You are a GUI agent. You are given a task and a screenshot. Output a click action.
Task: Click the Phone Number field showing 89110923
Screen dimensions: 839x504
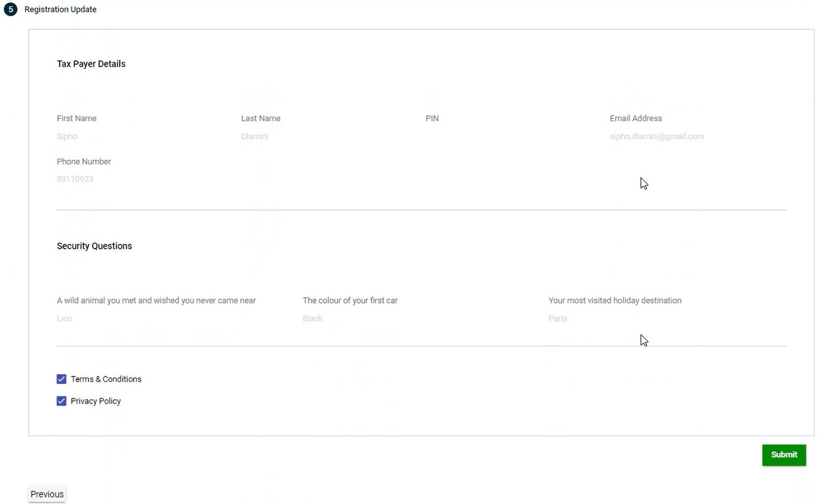pos(75,179)
